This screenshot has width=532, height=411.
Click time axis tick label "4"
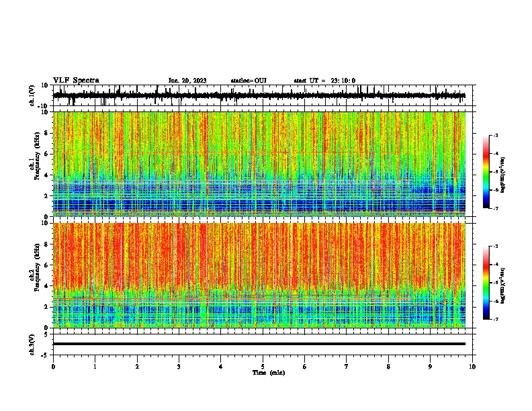pos(221,367)
